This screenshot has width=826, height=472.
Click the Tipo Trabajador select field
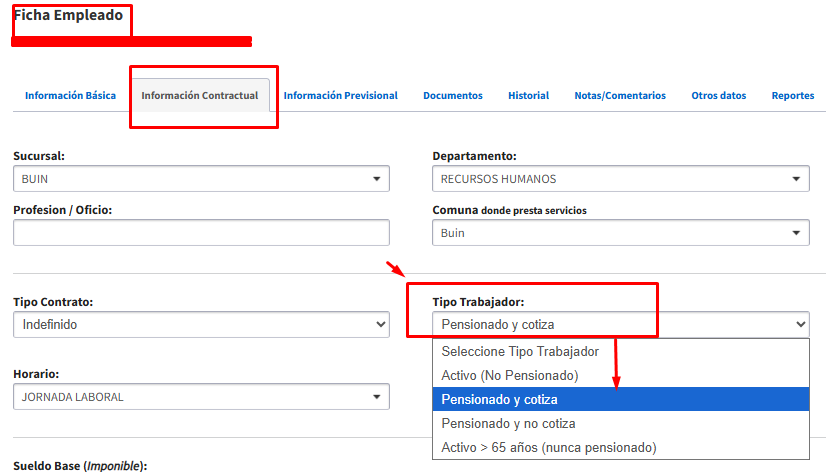pyautogui.click(x=620, y=325)
